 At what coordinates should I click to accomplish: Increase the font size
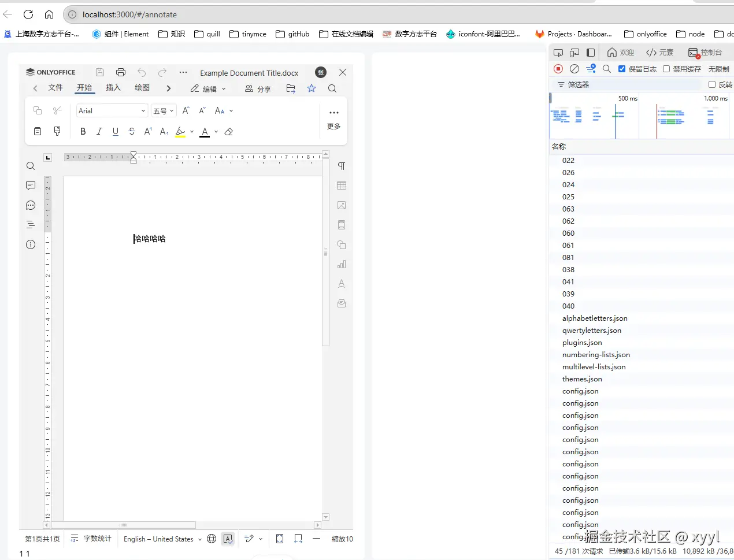pos(186,110)
